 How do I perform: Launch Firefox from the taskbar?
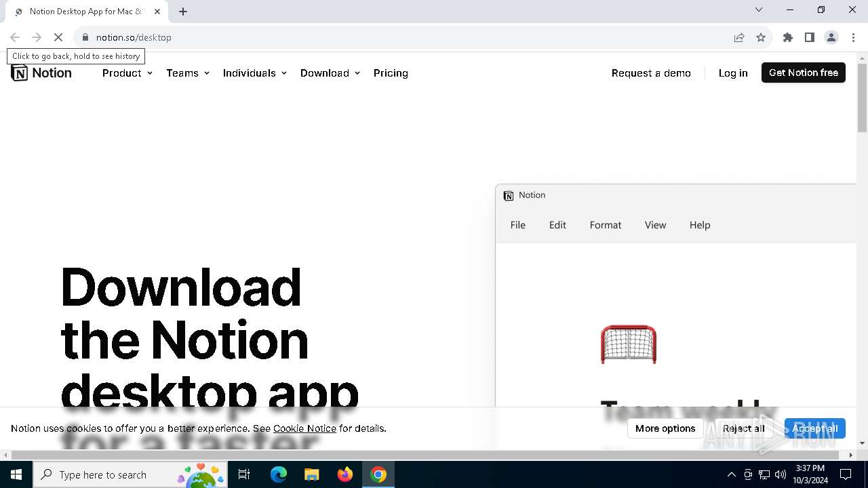click(345, 474)
